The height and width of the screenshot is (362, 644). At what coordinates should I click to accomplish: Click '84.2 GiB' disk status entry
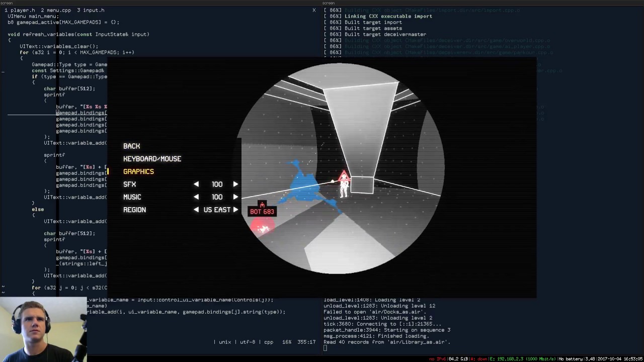458,359
